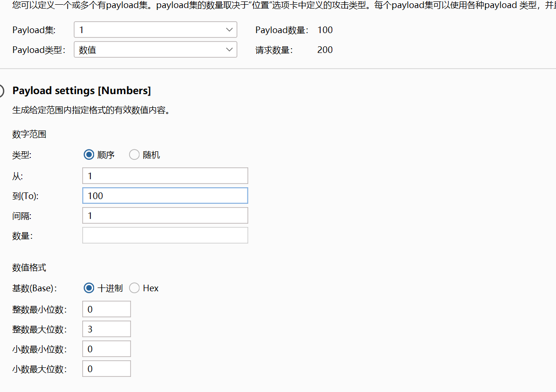Screen dimensions: 556x392
Task: Click the Payload集 label
Action: [34, 30]
